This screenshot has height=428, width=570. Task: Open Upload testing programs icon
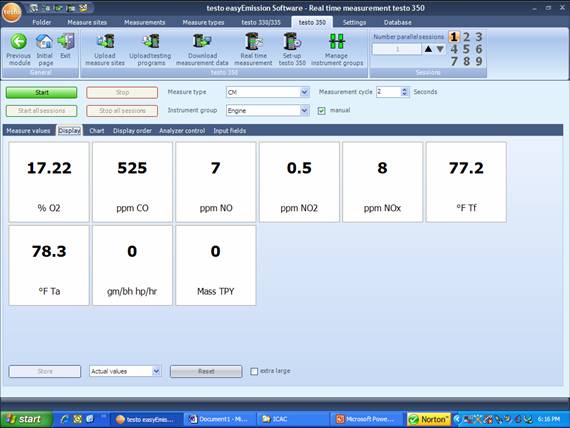pos(151,41)
